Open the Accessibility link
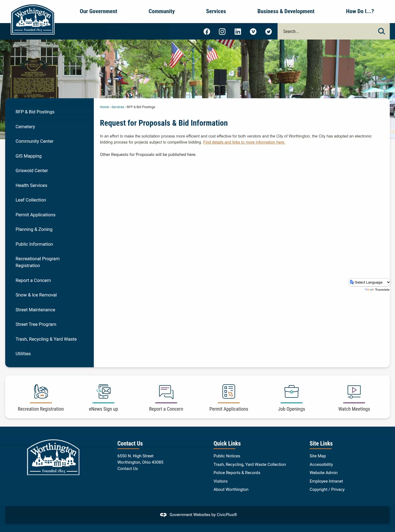The height and width of the screenshot is (532, 395). (321, 464)
